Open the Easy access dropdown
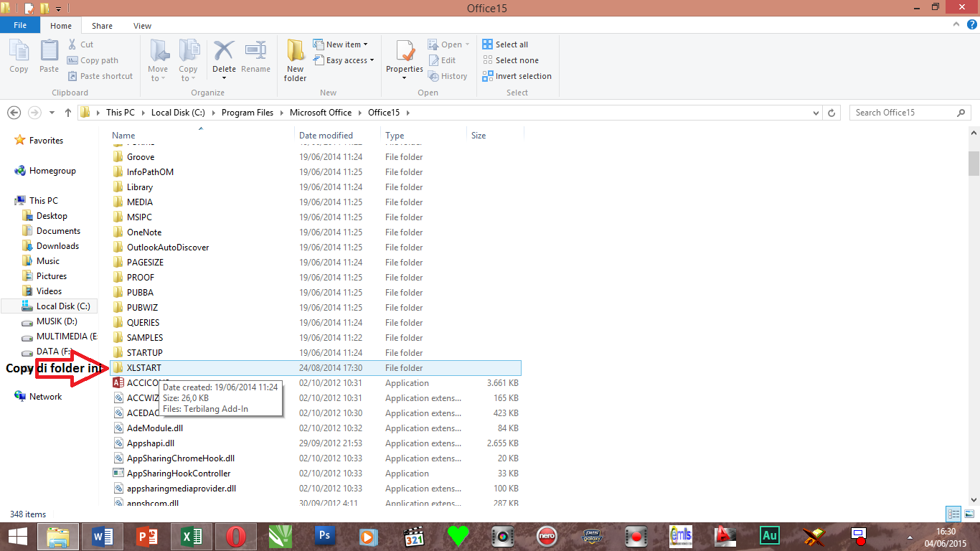The width and height of the screenshot is (980, 551). [x=344, y=60]
